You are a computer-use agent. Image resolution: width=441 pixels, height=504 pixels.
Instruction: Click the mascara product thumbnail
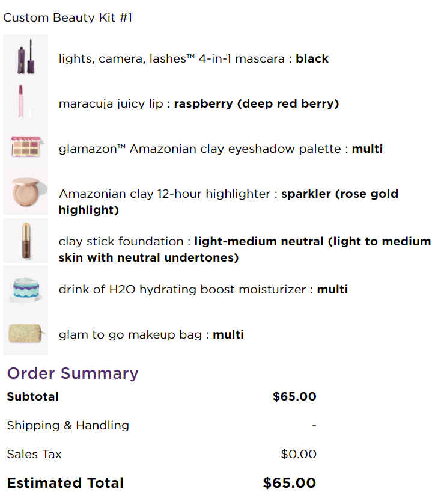(25, 57)
